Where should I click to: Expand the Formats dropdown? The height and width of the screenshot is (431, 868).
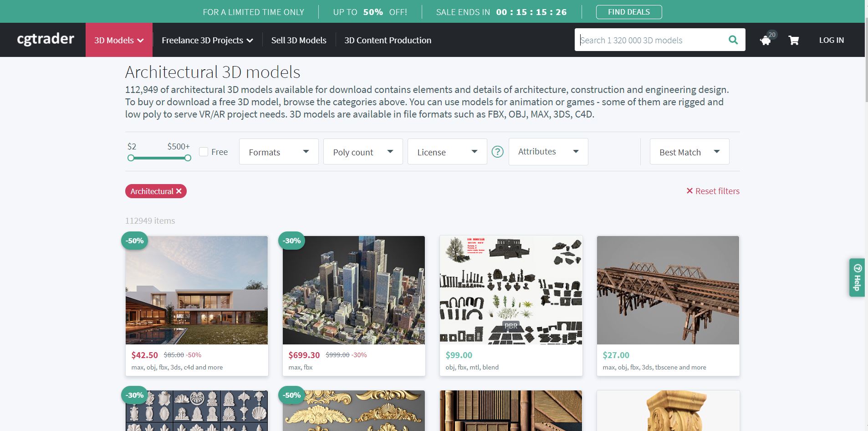[x=278, y=152]
